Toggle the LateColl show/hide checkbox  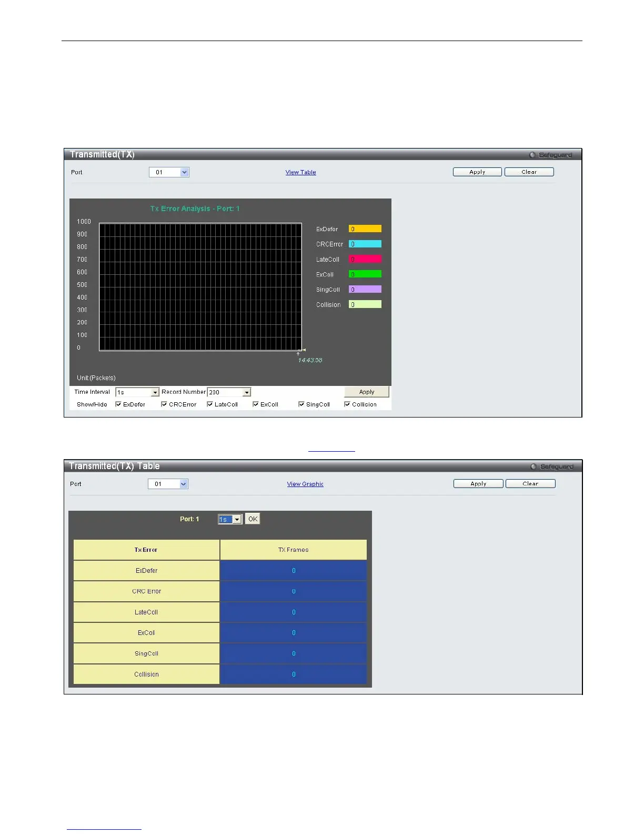pos(210,404)
